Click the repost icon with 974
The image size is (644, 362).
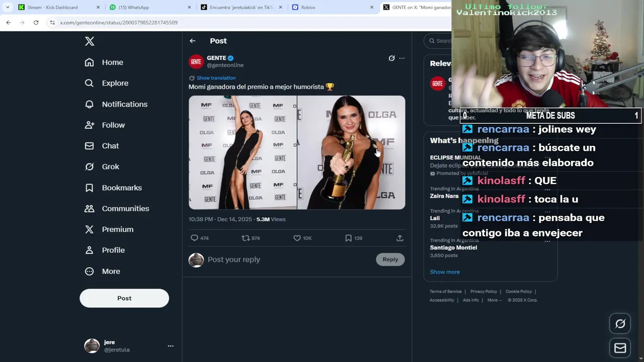click(x=246, y=238)
